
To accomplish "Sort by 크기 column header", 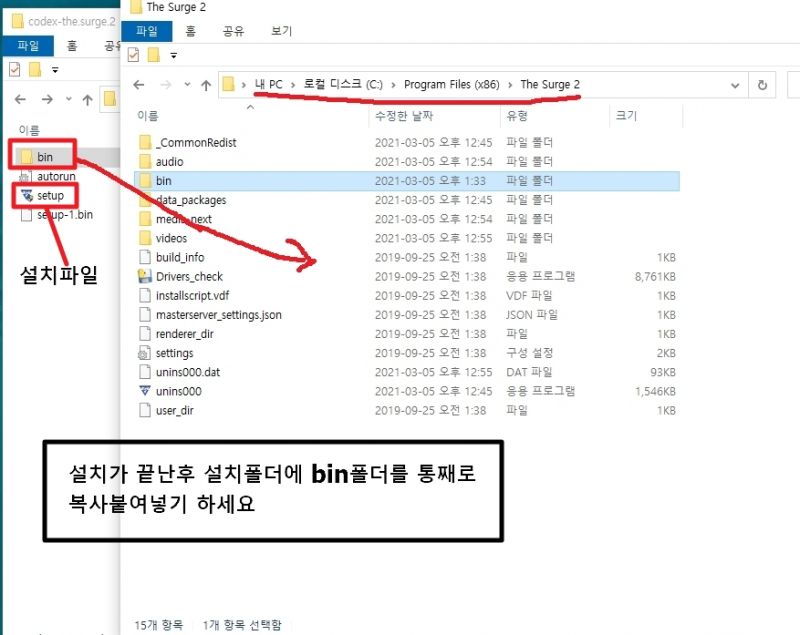I will coord(626,116).
